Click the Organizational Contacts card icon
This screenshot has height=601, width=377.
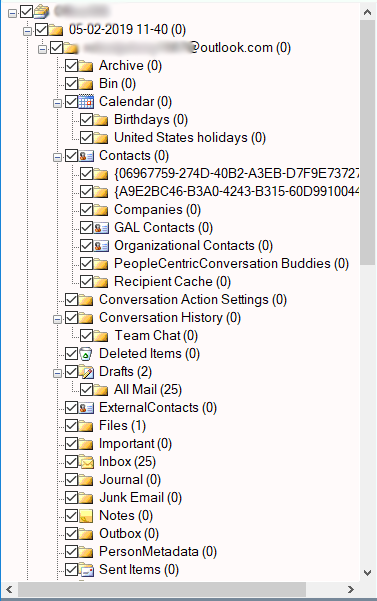[101, 246]
